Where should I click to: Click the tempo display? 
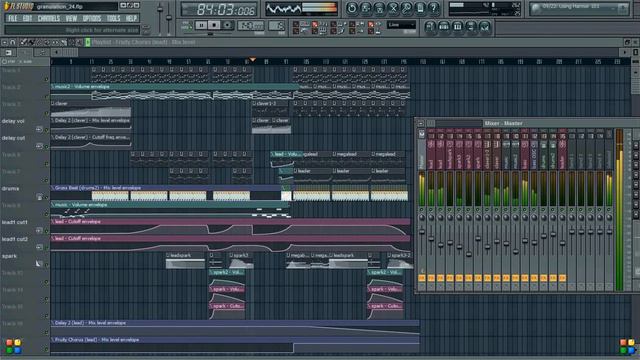[251, 26]
